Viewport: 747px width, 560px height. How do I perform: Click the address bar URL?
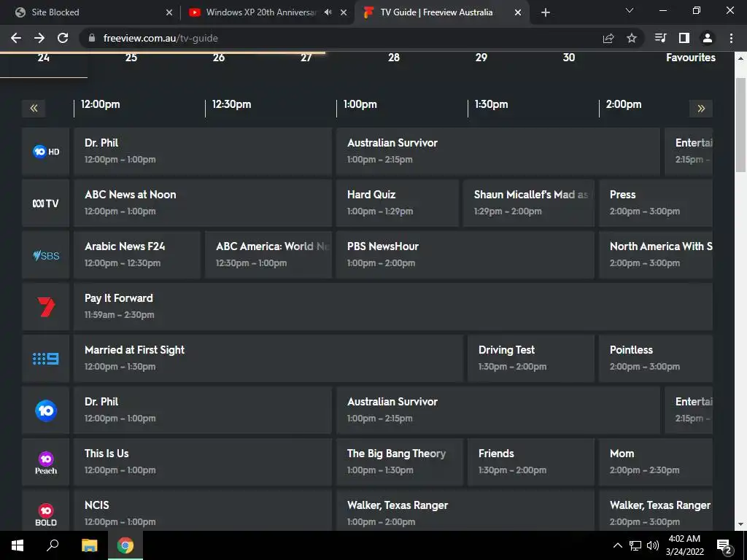pos(160,38)
